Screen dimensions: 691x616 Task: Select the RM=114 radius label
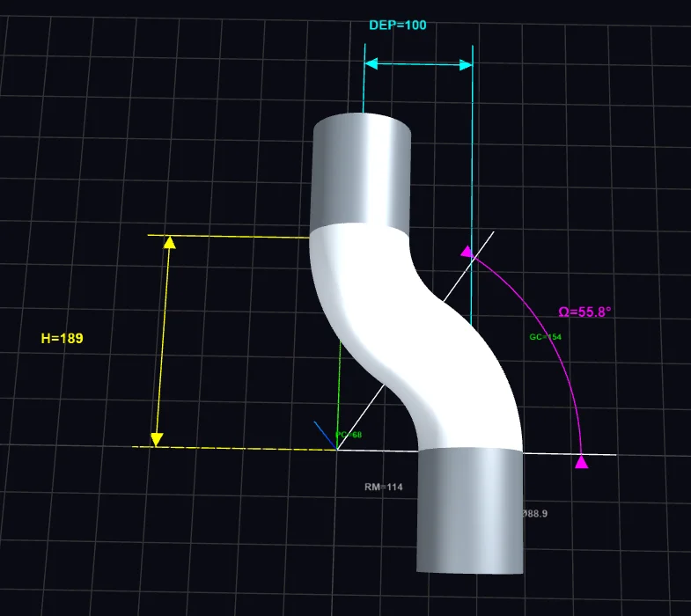(x=383, y=487)
